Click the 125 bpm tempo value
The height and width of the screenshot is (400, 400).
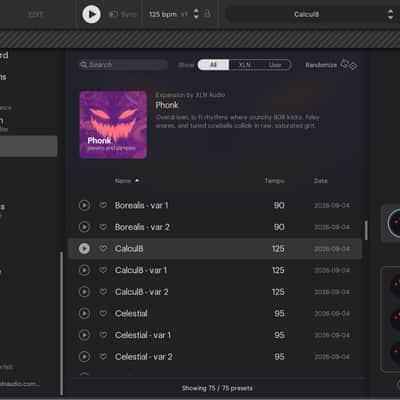[x=163, y=14]
